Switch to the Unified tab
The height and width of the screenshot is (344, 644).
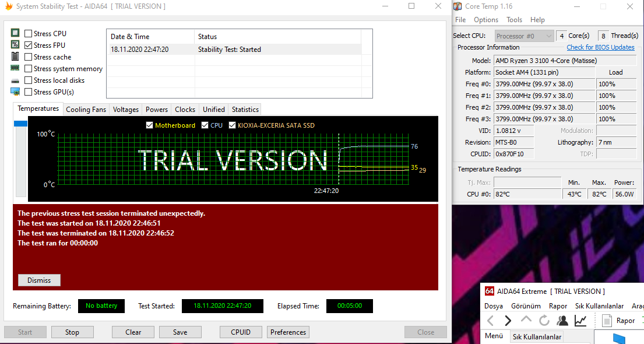(x=213, y=110)
